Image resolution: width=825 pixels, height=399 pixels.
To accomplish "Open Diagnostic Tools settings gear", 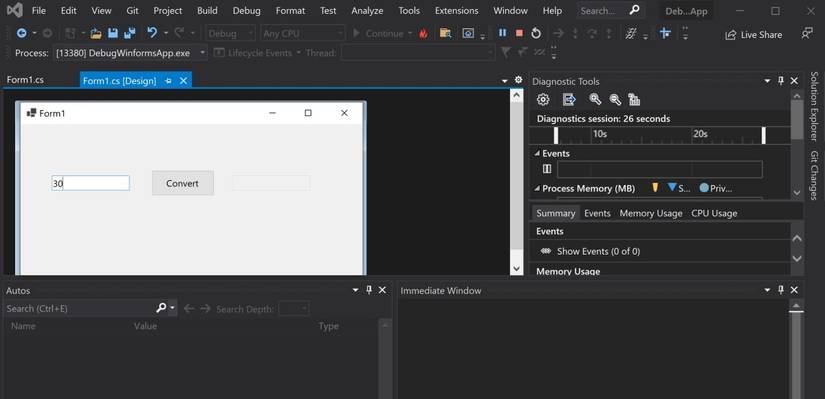I will pyautogui.click(x=543, y=99).
